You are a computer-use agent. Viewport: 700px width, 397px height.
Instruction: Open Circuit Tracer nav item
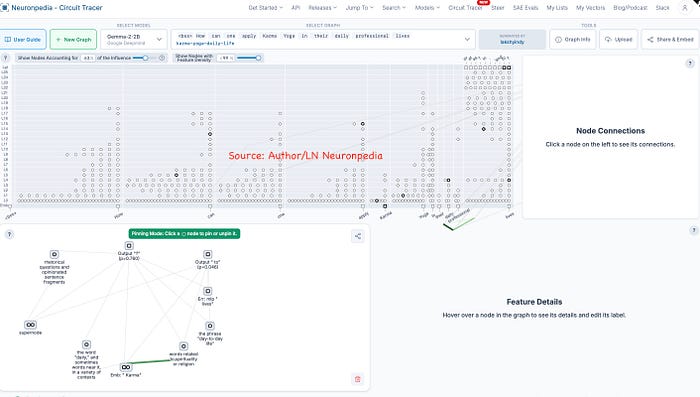tap(465, 8)
